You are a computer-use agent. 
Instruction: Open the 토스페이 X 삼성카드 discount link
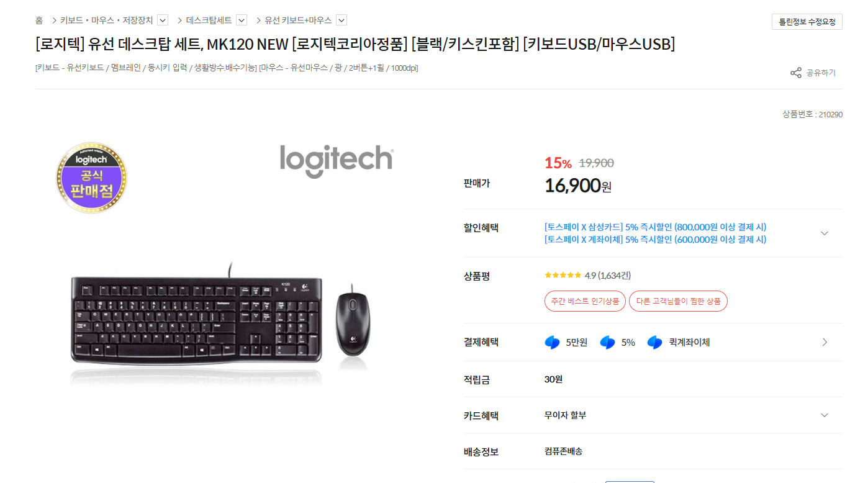click(655, 227)
